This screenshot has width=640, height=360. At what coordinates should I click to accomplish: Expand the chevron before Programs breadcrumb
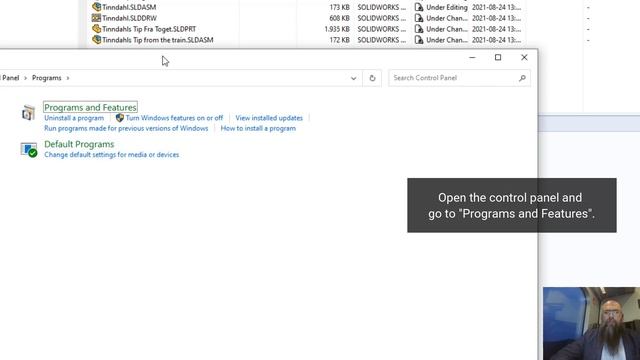[25, 78]
